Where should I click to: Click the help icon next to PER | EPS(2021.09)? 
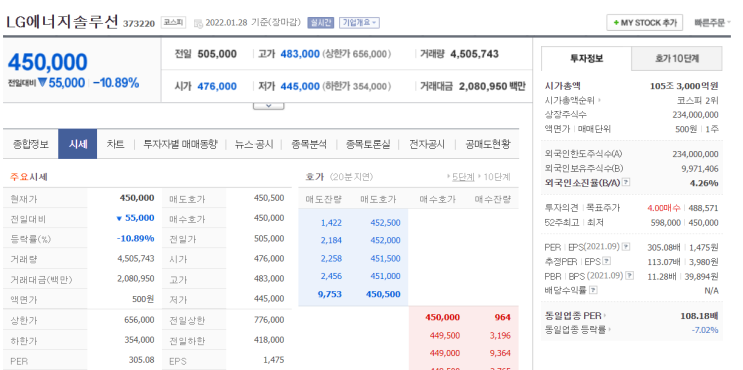[x=626, y=247]
